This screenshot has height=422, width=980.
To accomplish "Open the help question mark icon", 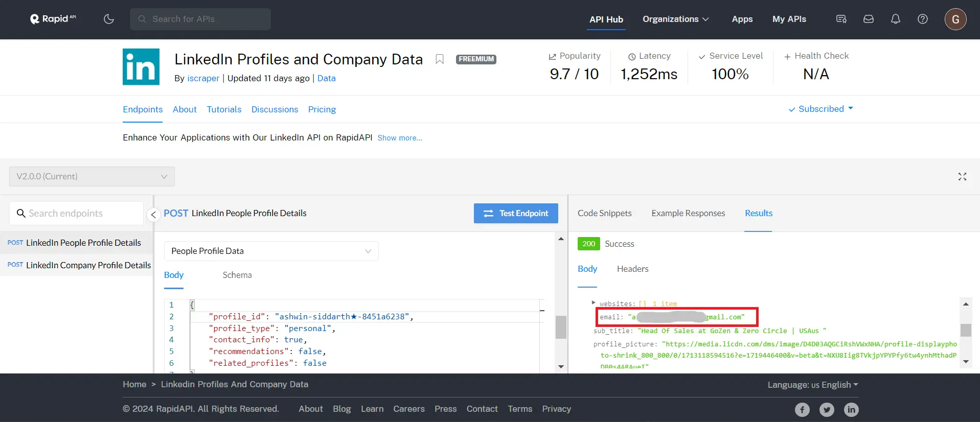I will pyautogui.click(x=922, y=19).
